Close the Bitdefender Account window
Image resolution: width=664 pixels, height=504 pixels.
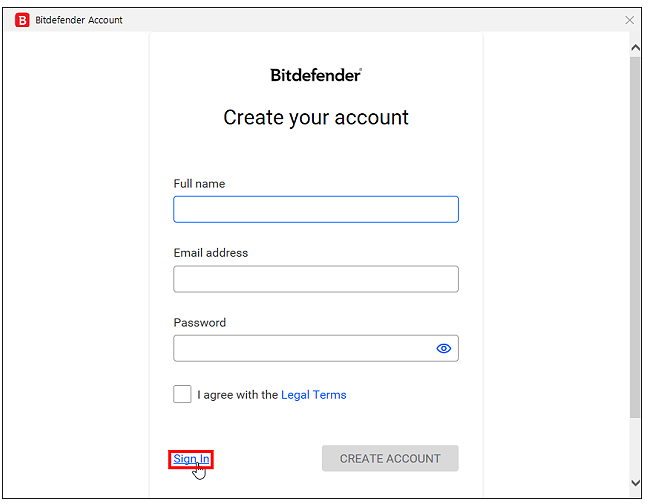point(629,20)
